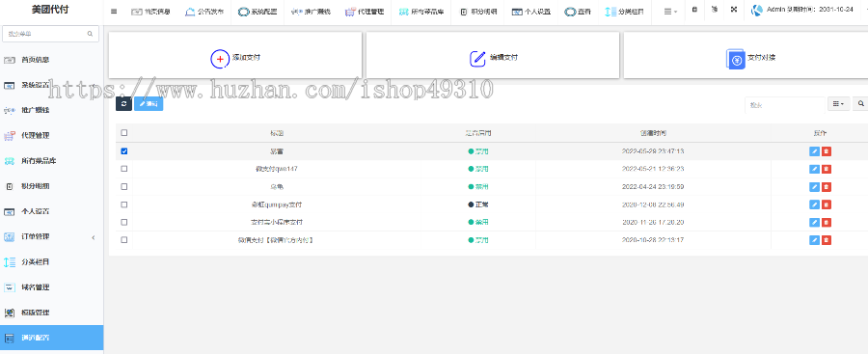Click red delete icon for 2022-05-28 row
The width and height of the screenshot is (868, 354).
(x=827, y=151)
